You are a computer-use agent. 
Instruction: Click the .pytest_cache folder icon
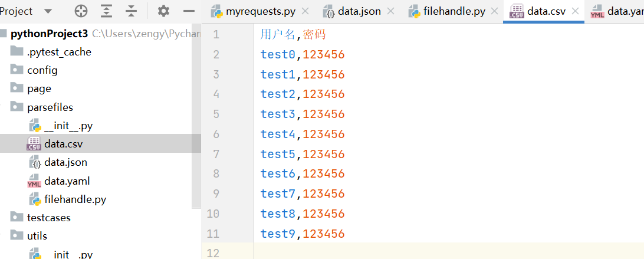point(17,52)
